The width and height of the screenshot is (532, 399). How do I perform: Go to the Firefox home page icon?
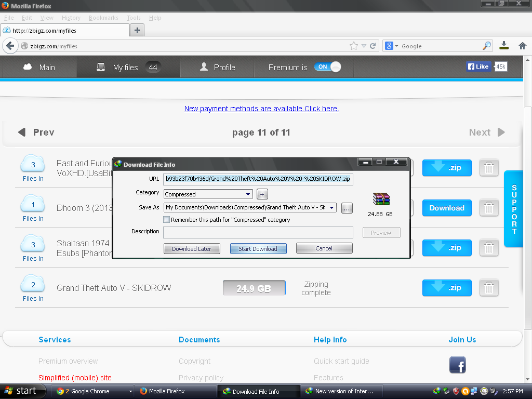(523, 46)
